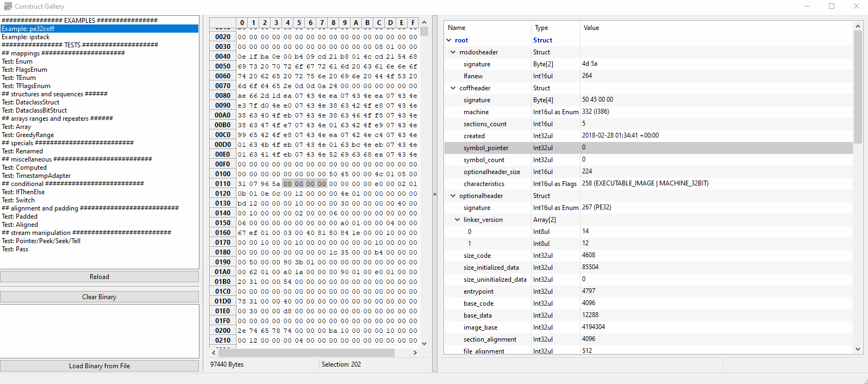Click the hex editor scroll up arrow
The width and height of the screenshot is (868, 384).
click(x=424, y=23)
